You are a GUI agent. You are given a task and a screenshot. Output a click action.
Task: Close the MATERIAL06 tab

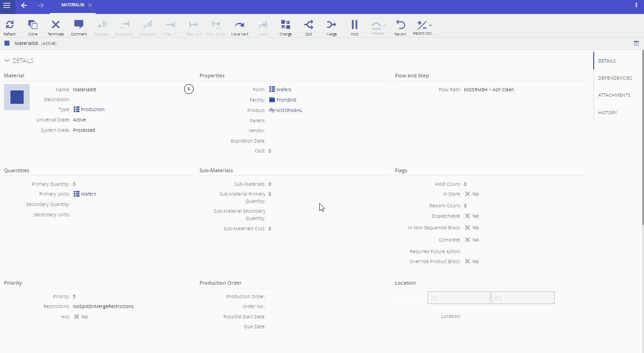click(x=90, y=5)
